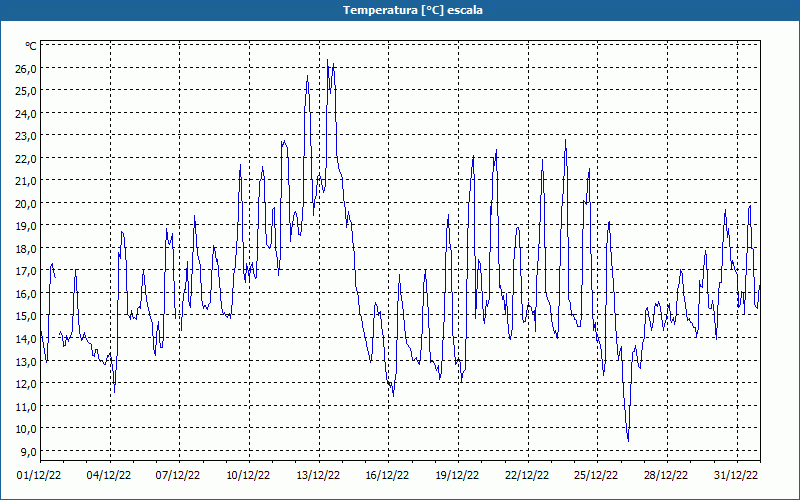The image size is (800, 500).
Task: Select the 01/12/22 date label
Action: click(x=39, y=475)
